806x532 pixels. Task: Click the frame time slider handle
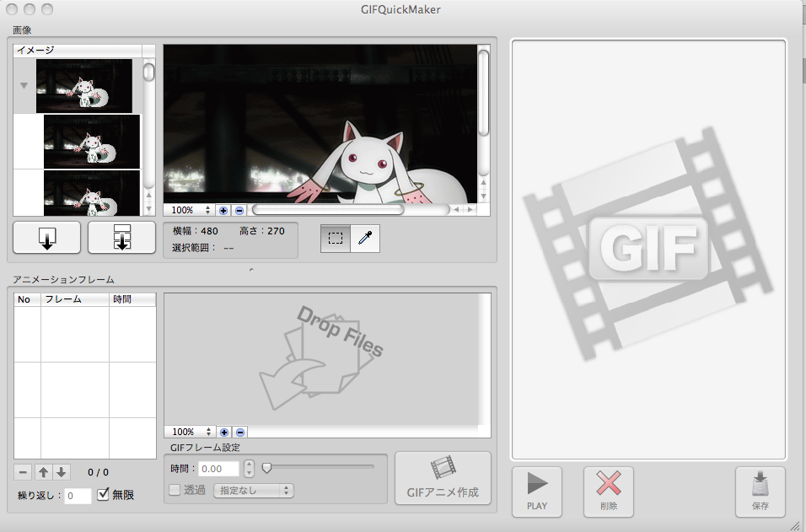(x=266, y=468)
